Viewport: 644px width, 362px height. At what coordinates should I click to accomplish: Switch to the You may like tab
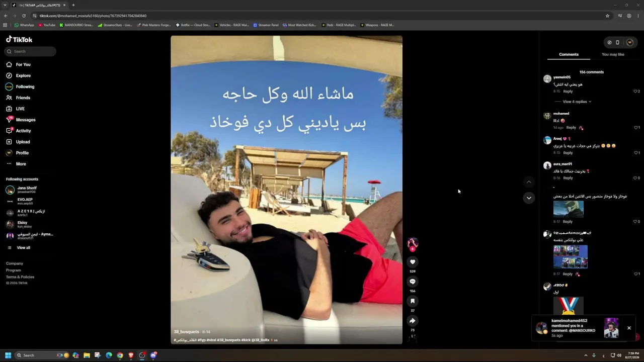(x=613, y=54)
